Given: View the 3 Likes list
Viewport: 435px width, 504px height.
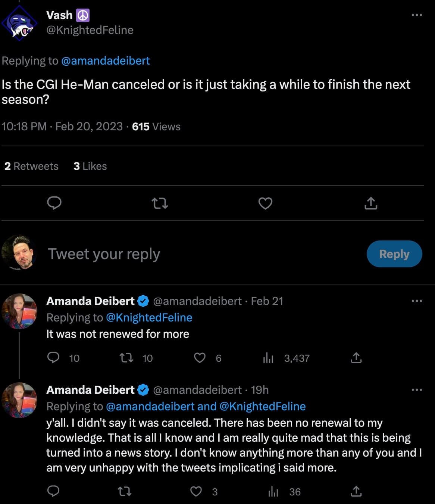Looking at the screenshot, I should 90,166.
